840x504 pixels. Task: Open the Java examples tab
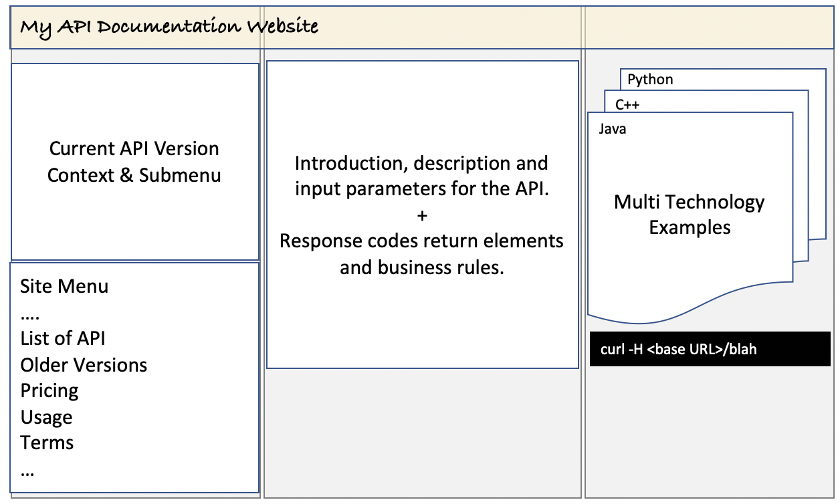612,128
